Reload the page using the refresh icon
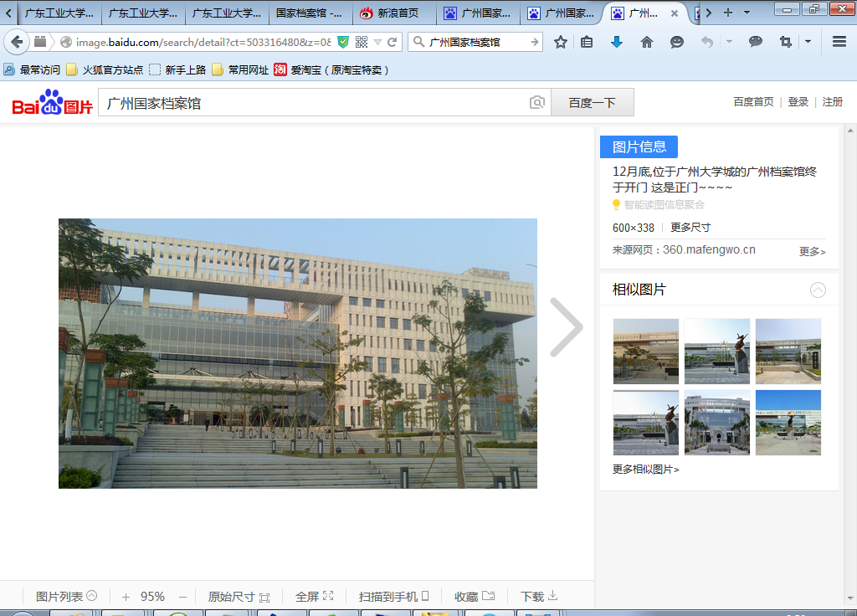The width and height of the screenshot is (857, 616). click(x=393, y=42)
